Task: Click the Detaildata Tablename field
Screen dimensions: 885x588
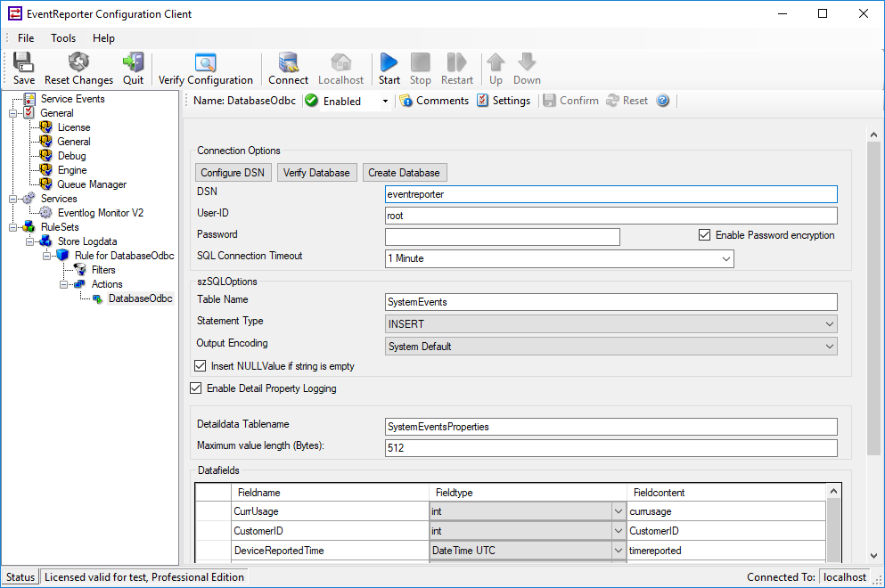Action: point(610,427)
